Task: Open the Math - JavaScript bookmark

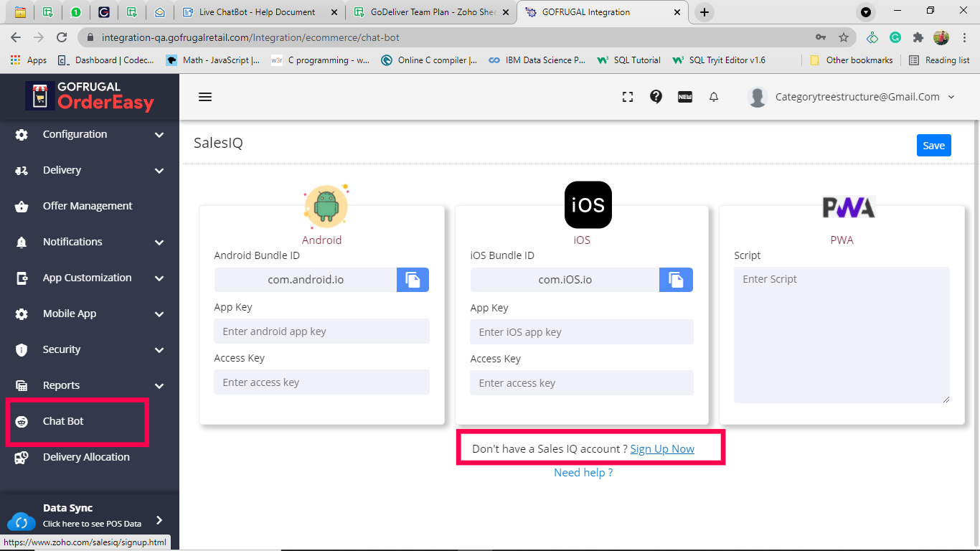Action: [213, 60]
